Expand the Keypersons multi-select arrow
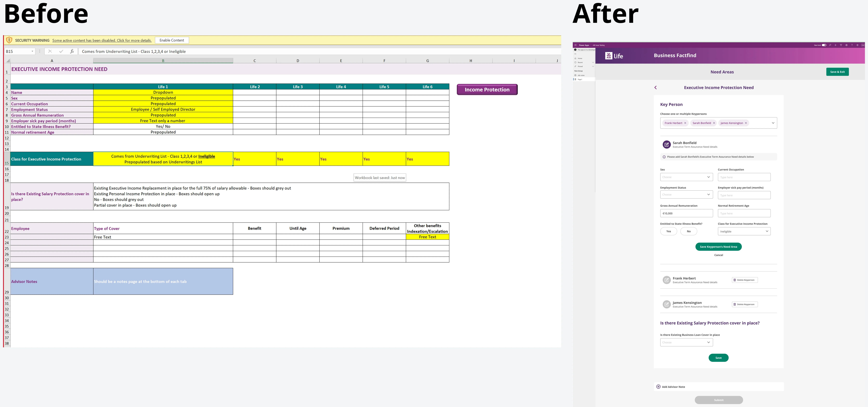The height and width of the screenshot is (407, 868). tap(773, 123)
